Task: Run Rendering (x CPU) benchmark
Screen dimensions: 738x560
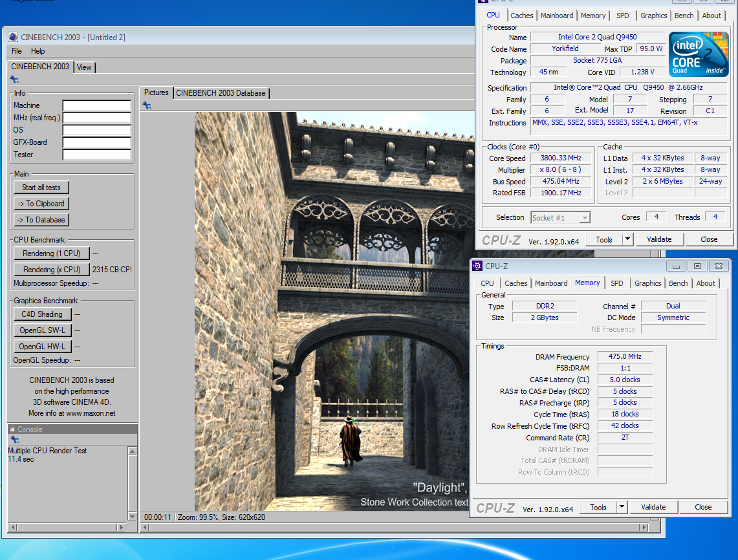Action: tap(51, 270)
